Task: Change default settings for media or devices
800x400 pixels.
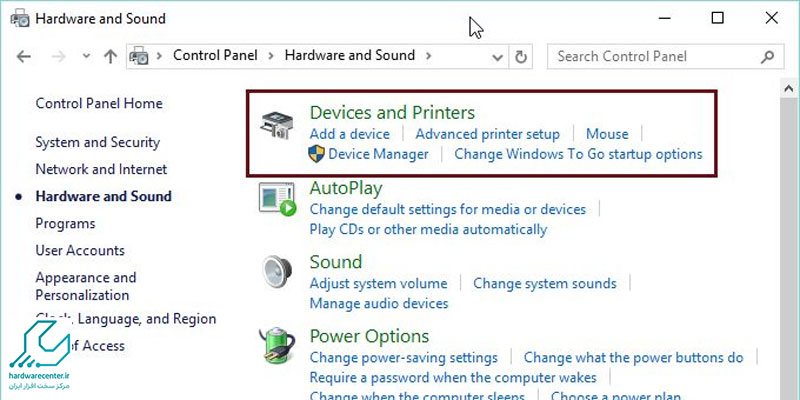Action: click(x=447, y=210)
